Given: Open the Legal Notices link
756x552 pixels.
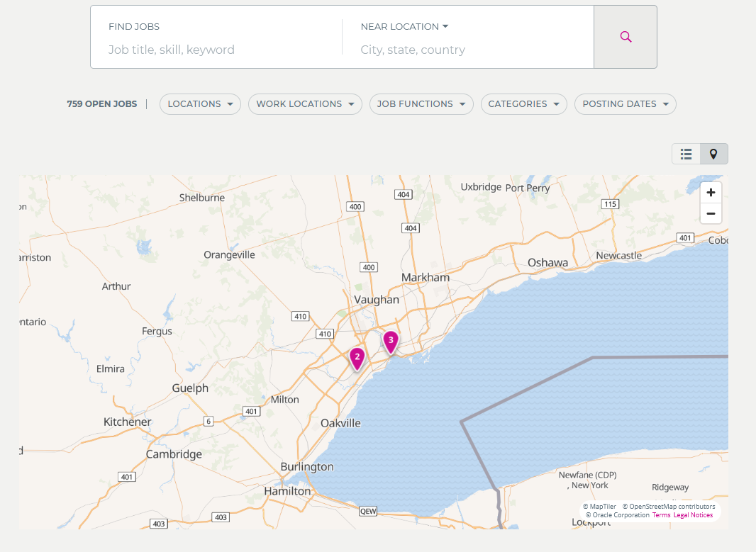Looking at the screenshot, I should 693,515.
